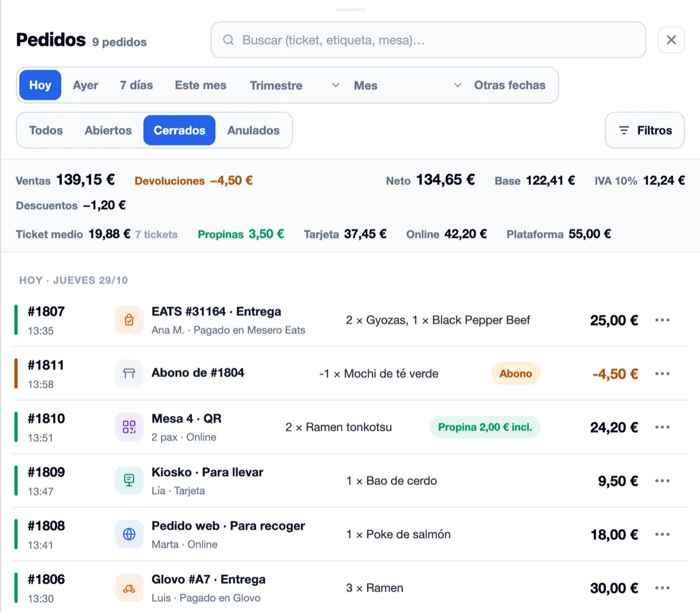
Task: Open more options for order #1810
Action: click(x=662, y=427)
